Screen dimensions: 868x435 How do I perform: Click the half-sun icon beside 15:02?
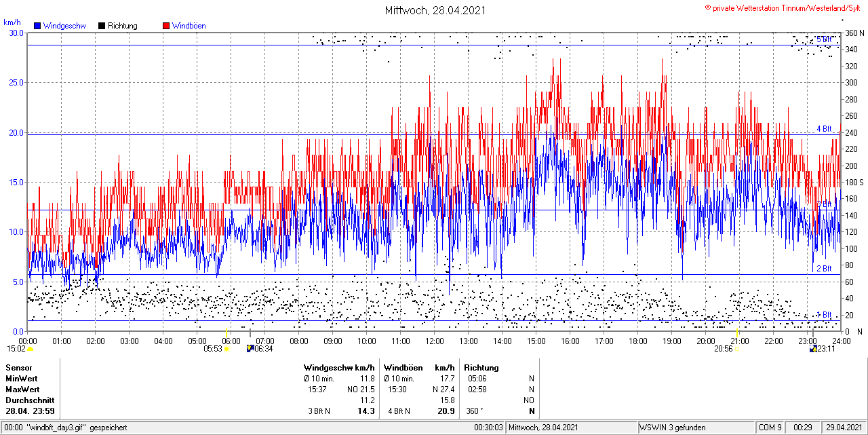[x=30, y=349]
